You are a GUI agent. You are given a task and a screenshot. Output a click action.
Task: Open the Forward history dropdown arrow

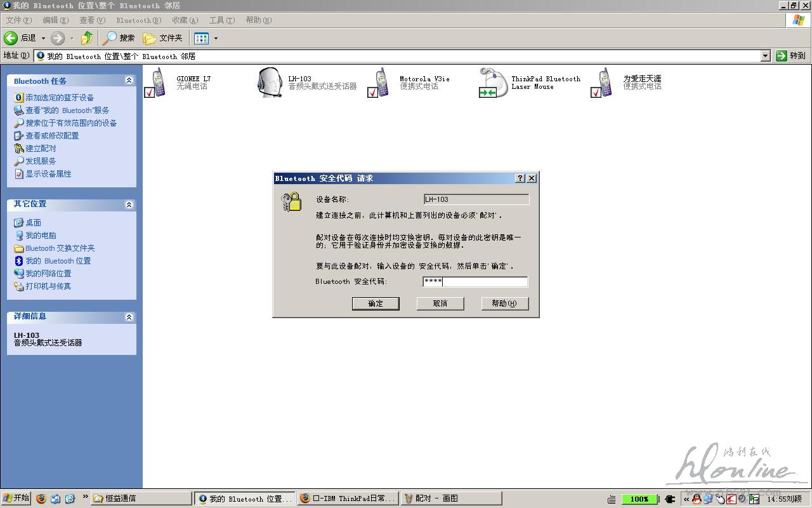[72, 38]
